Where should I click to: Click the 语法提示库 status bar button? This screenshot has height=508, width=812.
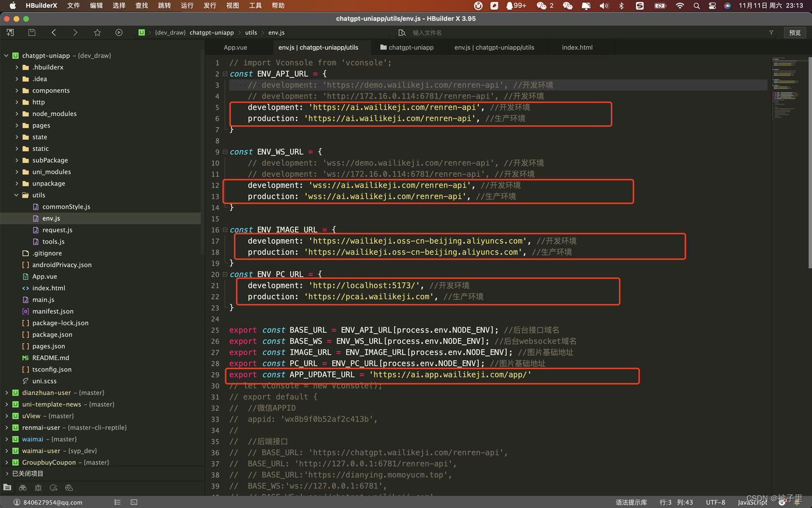[x=631, y=502]
